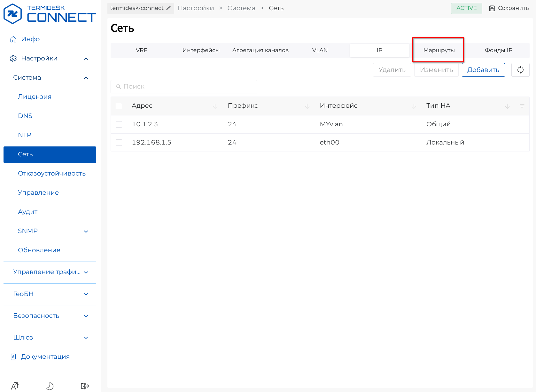This screenshot has width=536, height=392.
Task: Open table column filter icon
Action: (522, 106)
